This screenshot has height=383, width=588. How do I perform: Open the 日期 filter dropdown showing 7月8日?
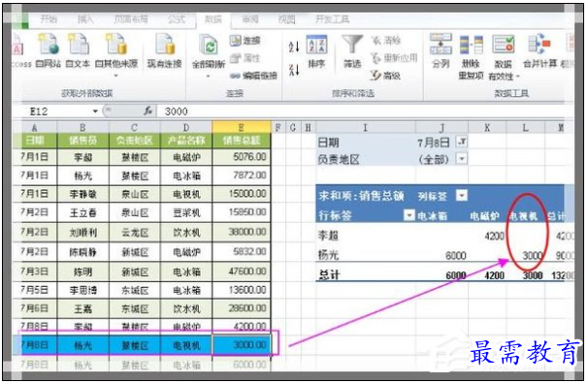point(462,142)
